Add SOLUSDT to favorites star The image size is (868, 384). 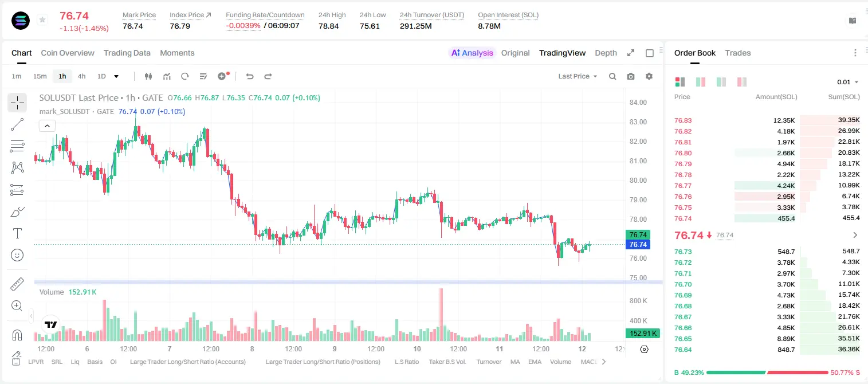[42, 20]
